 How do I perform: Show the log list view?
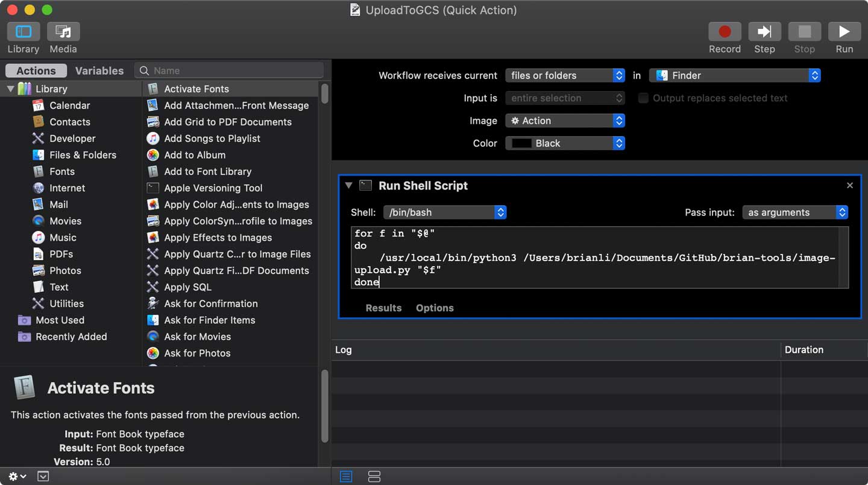point(346,477)
